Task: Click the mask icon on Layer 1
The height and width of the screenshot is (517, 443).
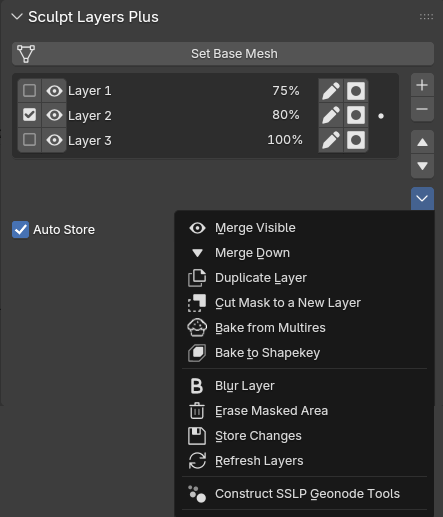Action: pyautogui.click(x=356, y=91)
